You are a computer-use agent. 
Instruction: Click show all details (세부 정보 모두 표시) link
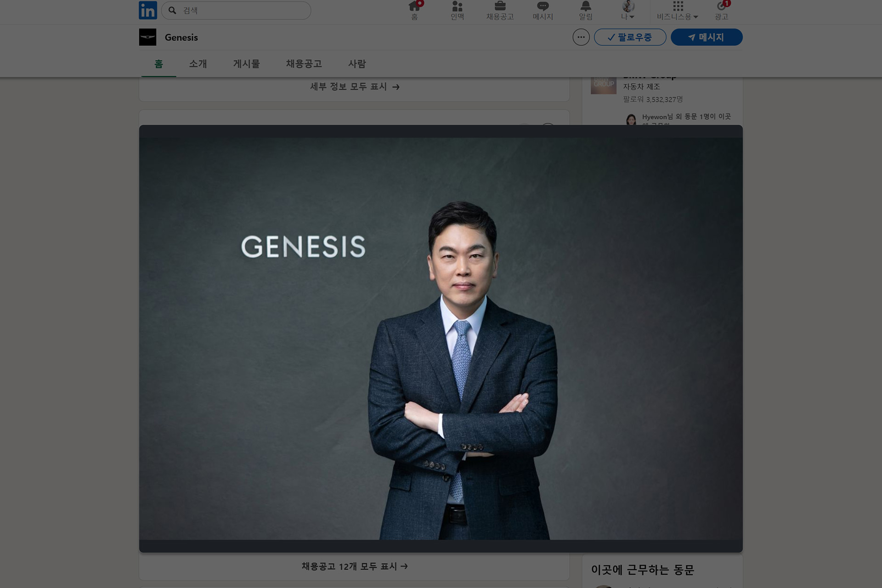click(354, 87)
